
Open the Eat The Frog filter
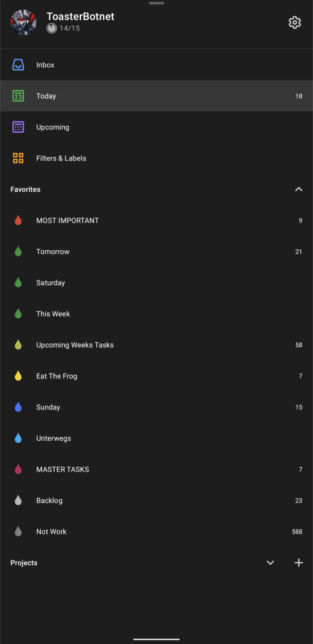(x=156, y=376)
